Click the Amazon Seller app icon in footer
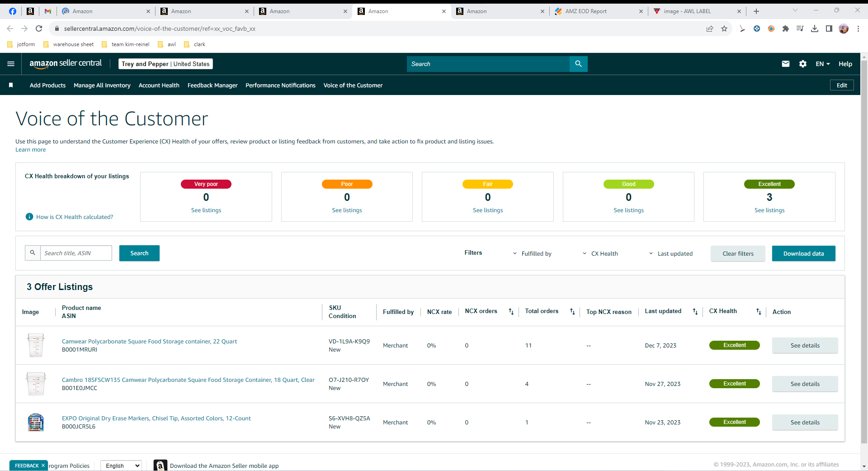868x471 pixels. 160,465
